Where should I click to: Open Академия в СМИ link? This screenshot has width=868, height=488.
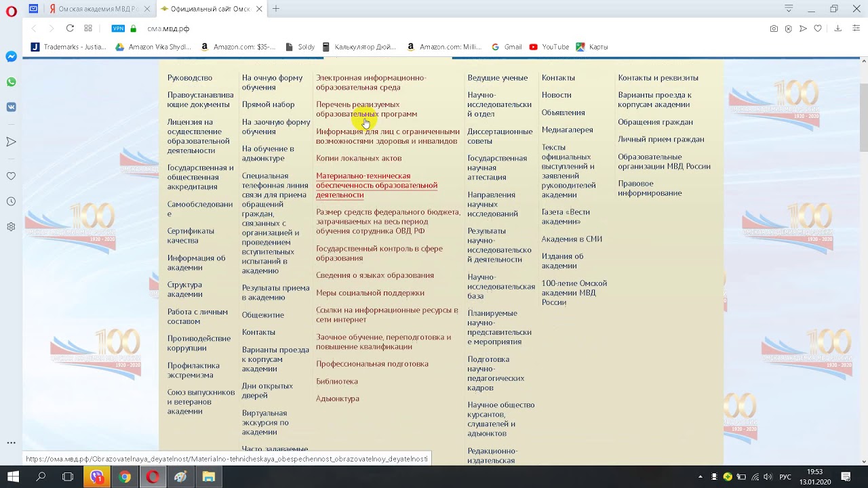(x=572, y=239)
